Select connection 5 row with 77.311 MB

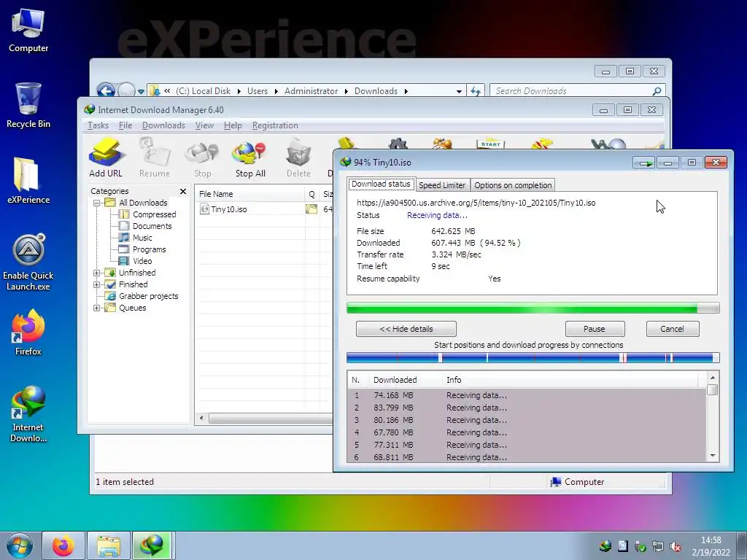[527, 445]
